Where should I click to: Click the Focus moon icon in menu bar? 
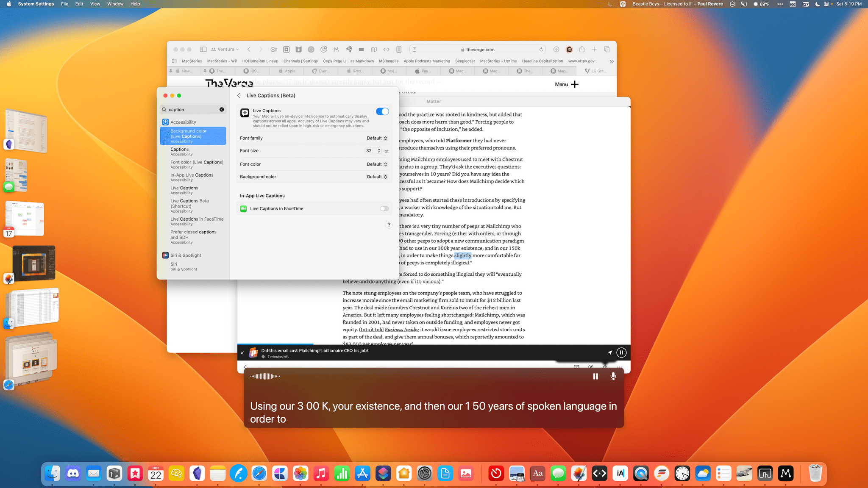818,4
